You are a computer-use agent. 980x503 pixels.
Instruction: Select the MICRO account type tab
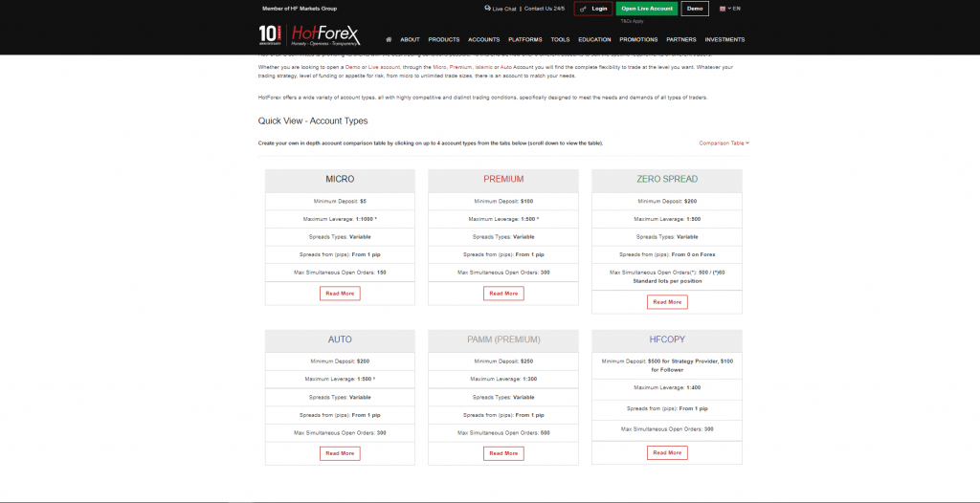coord(340,179)
